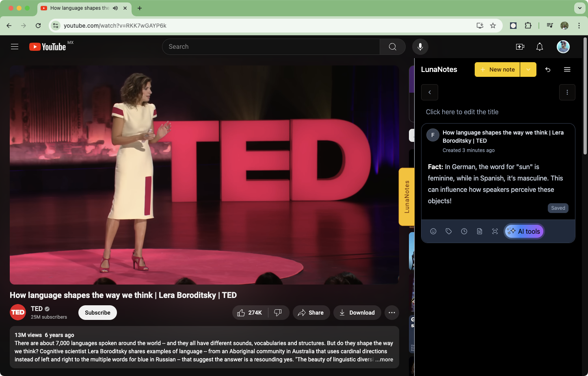Open the media control icon in Chrome toolbar

(550, 26)
